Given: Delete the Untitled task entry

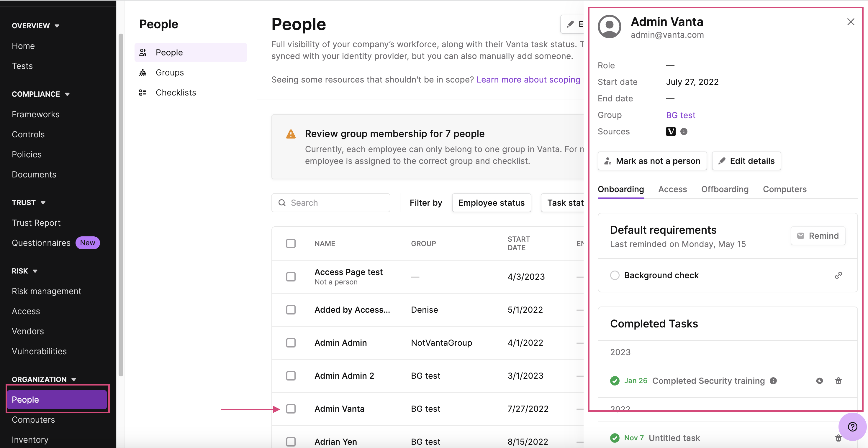Looking at the screenshot, I should pyautogui.click(x=838, y=438).
